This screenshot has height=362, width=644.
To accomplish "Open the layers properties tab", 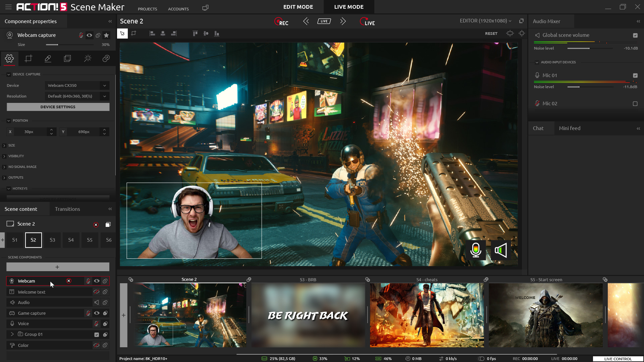I will pyautogui.click(x=67, y=58).
